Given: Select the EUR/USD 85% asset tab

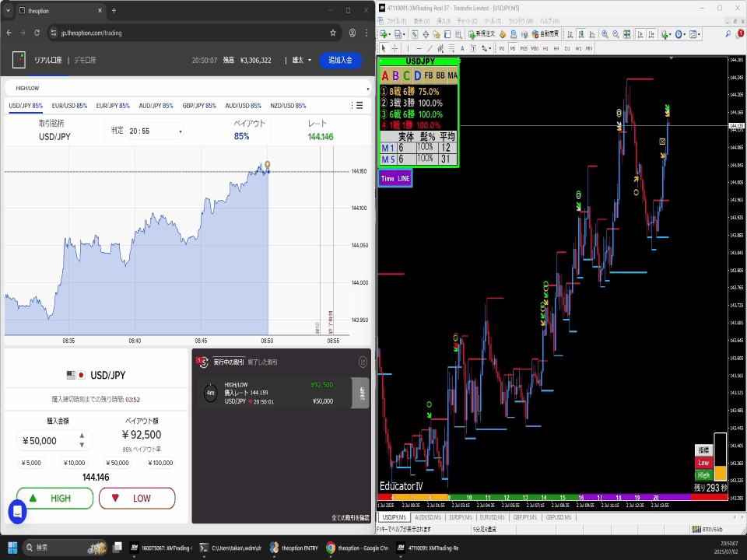Looking at the screenshot, I should pyautogui.click(x=69, y=106).
